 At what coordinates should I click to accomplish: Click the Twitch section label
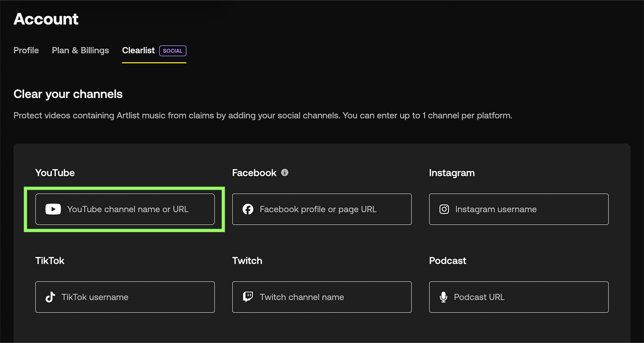[x=247, y=261]
